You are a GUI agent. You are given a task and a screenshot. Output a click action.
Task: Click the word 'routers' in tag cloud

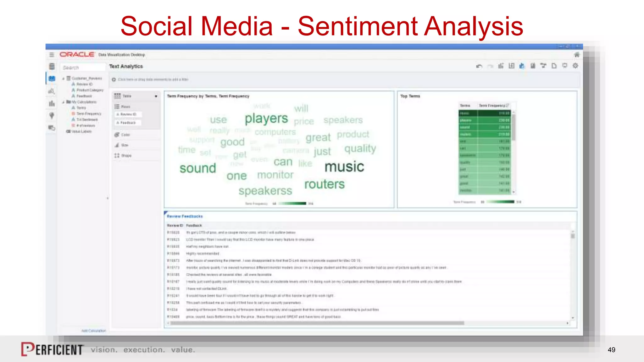325,184
